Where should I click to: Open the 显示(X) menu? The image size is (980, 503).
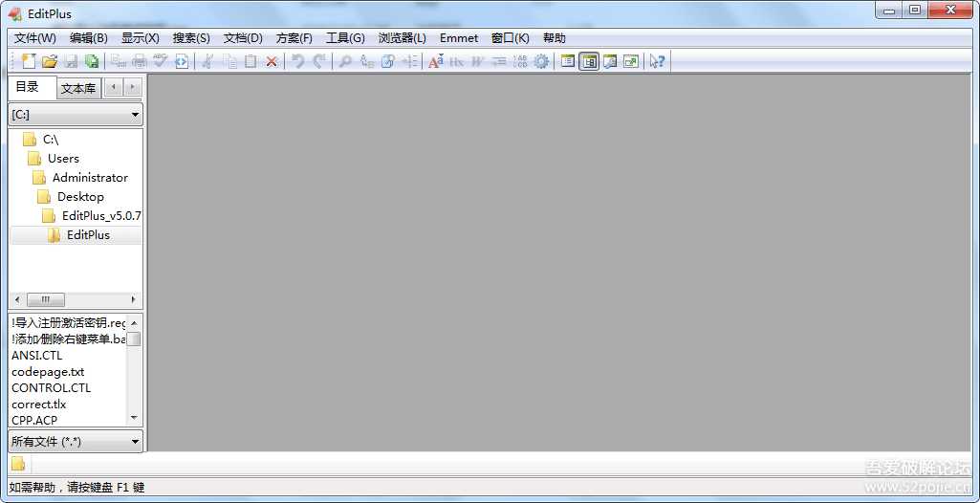(140, 38)
